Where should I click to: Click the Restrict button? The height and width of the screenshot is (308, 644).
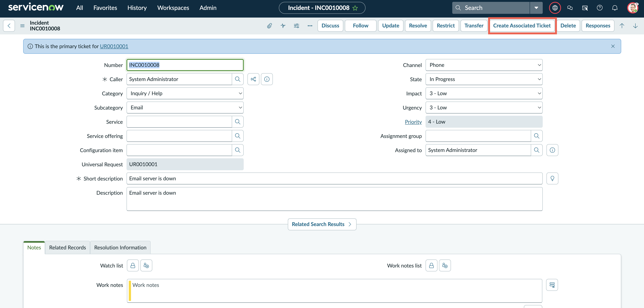pos(446,26)
